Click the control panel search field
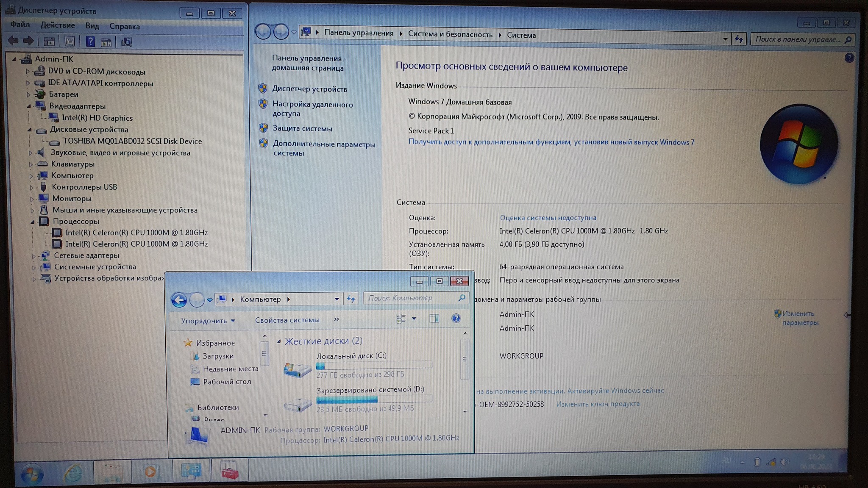 pos(797,39)
